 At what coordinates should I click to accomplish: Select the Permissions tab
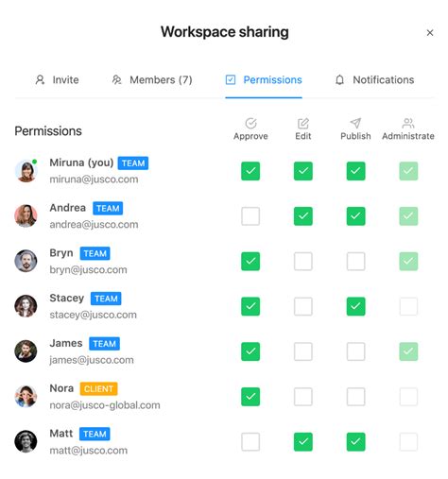[x=264, y=79]
